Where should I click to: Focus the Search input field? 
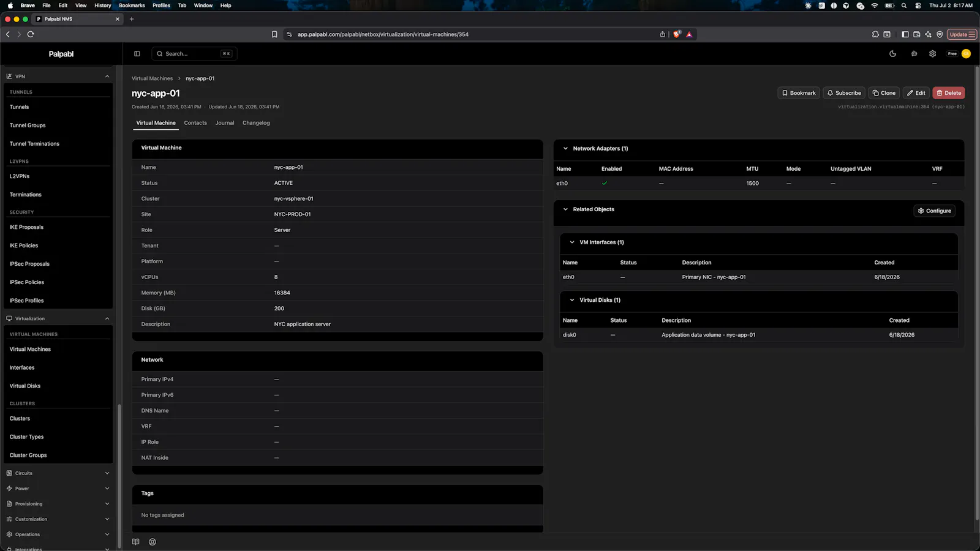pos(194,54)
